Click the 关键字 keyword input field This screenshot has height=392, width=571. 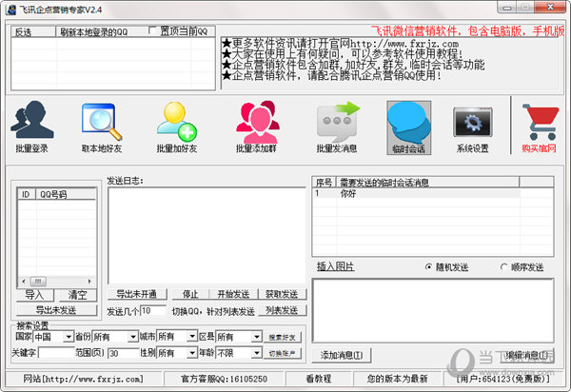coord(56,353)
